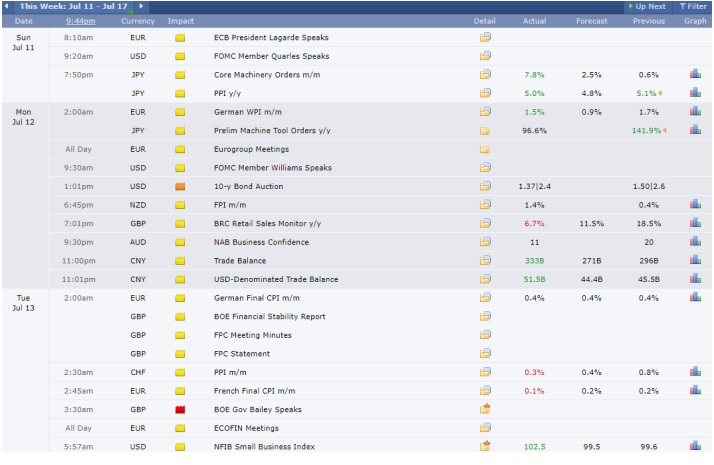Open detail folder for BRC Retail Sales Monitor
The width and height of the screenshot is (714, 465).
[x=485, y=223]
